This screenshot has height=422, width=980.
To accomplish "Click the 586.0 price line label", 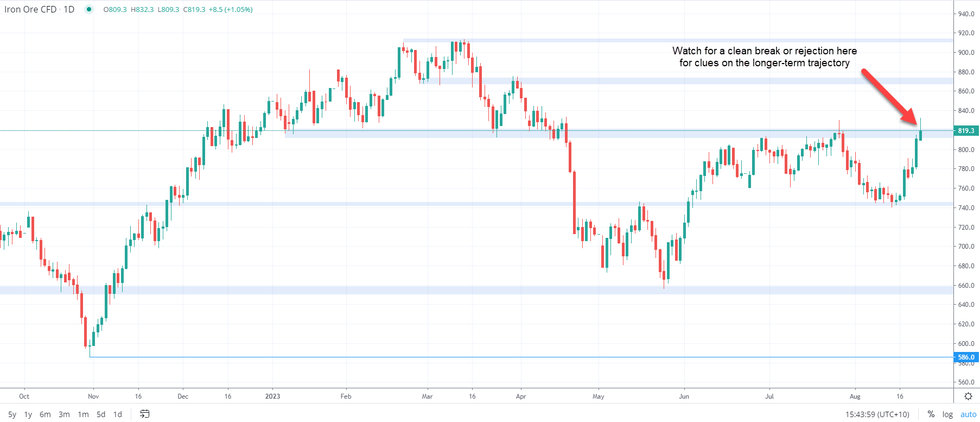I will (966, 357).
